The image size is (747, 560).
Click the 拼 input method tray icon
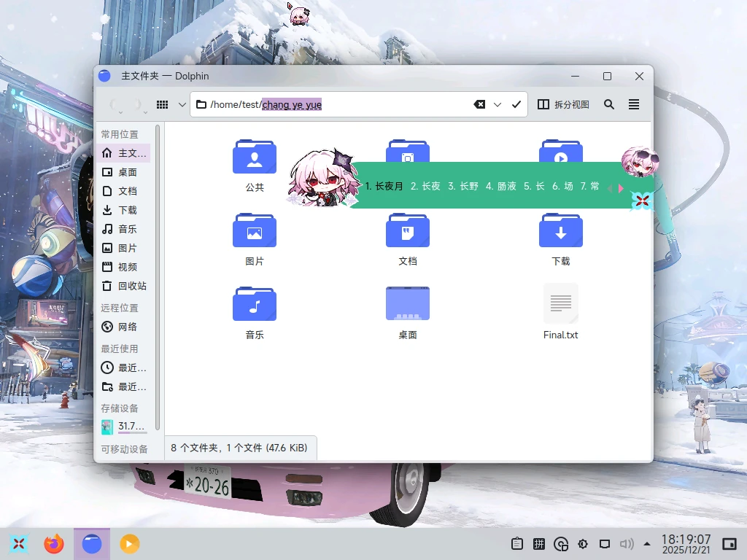tap(539, 543)
